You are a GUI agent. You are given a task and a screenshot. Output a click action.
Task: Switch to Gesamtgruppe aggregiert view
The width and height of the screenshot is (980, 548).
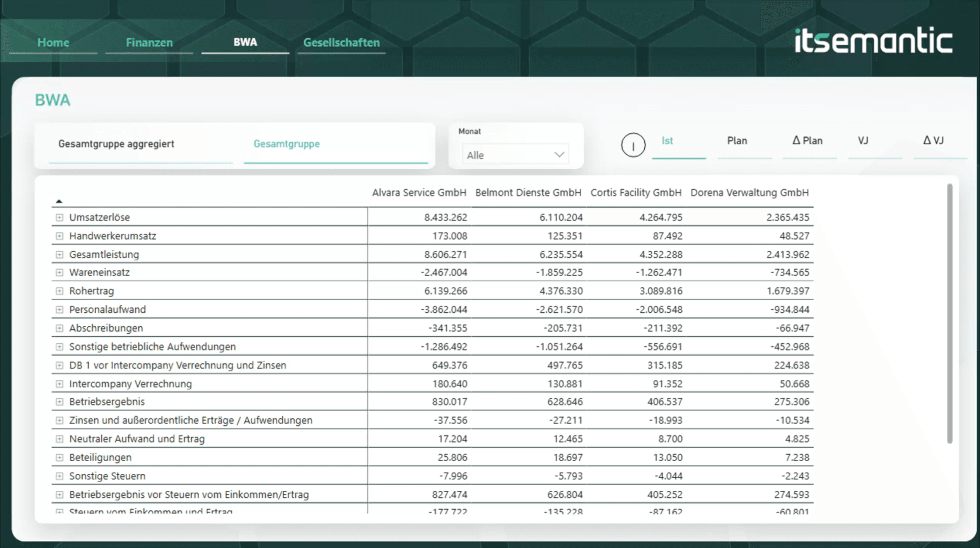pyautogui.click(x=141, y=145)
